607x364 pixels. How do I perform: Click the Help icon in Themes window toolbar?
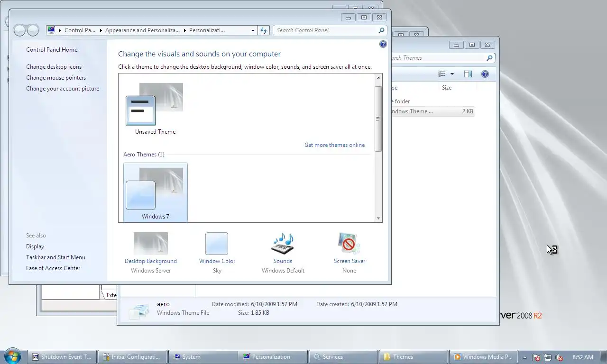click(x=485, y=74)
